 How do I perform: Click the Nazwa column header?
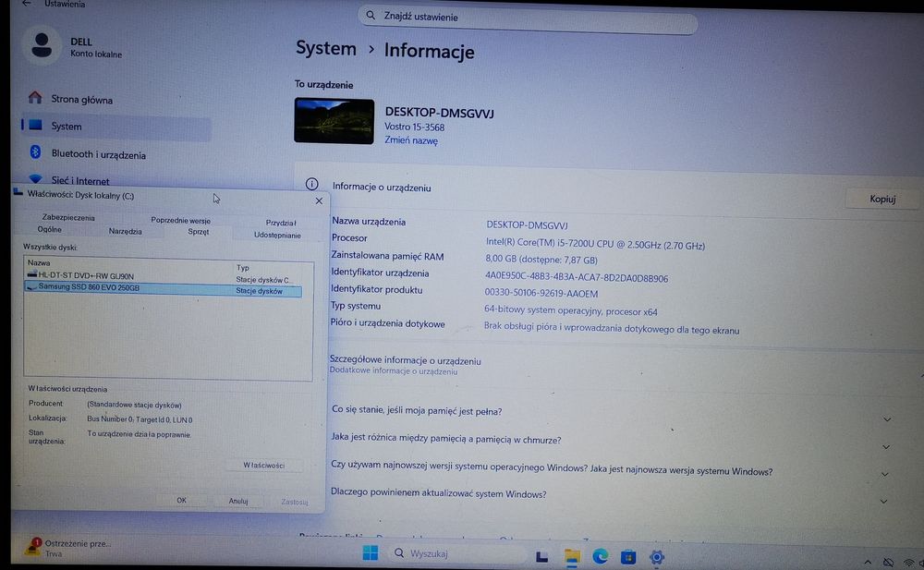pos(38,262)
